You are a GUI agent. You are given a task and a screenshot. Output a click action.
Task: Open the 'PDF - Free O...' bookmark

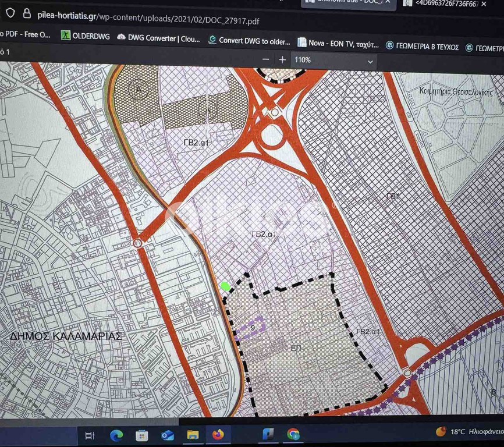point(25,34)
